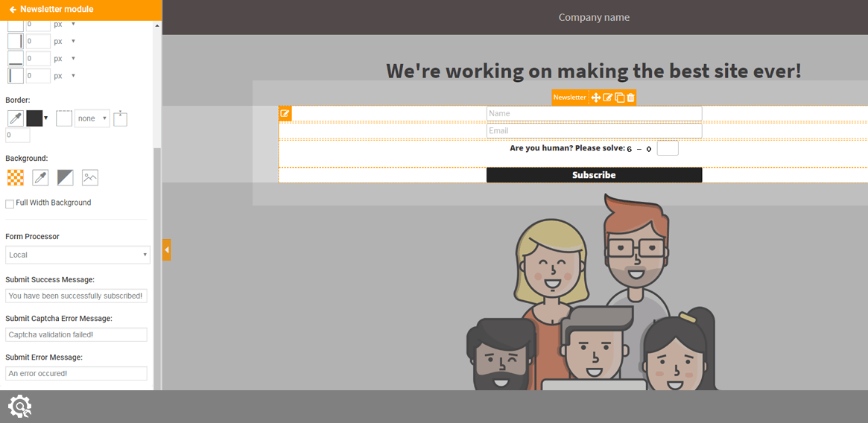Go back from Newsletter module panel
Screen dimensions: 868x423
click(x=13, y=10)
